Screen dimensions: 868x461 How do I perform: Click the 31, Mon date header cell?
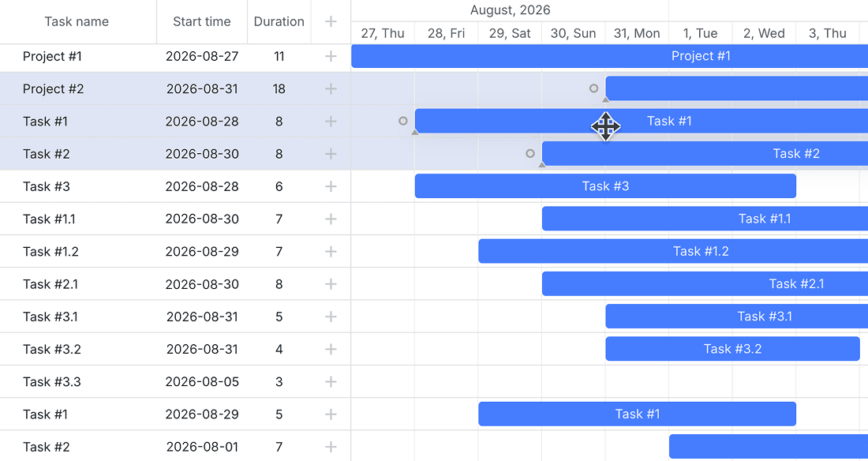coord(637,33)
